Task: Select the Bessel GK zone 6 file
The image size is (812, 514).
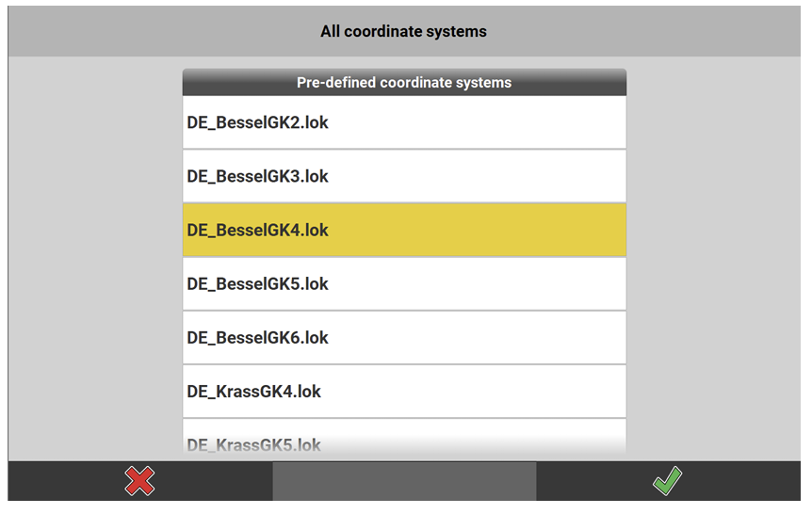Action: (x=404, y=337)
